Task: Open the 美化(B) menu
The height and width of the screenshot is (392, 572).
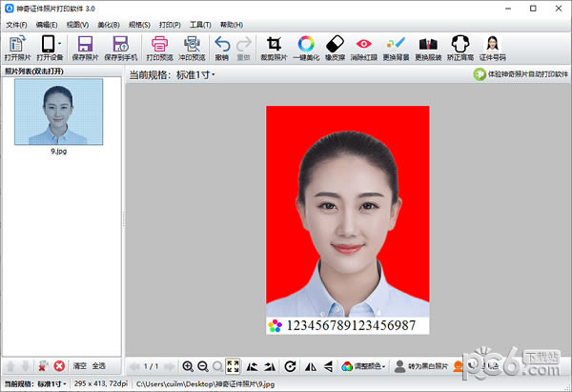Action: (x=109, y=24)
